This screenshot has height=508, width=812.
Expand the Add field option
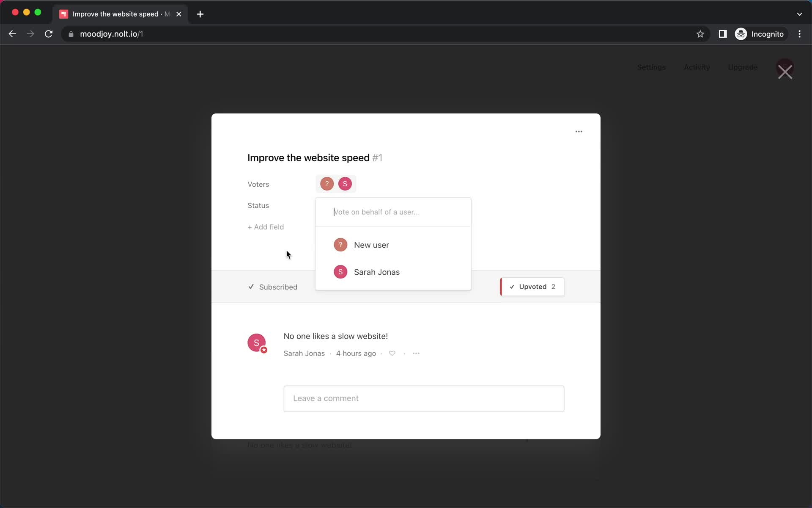click(266, 227)
